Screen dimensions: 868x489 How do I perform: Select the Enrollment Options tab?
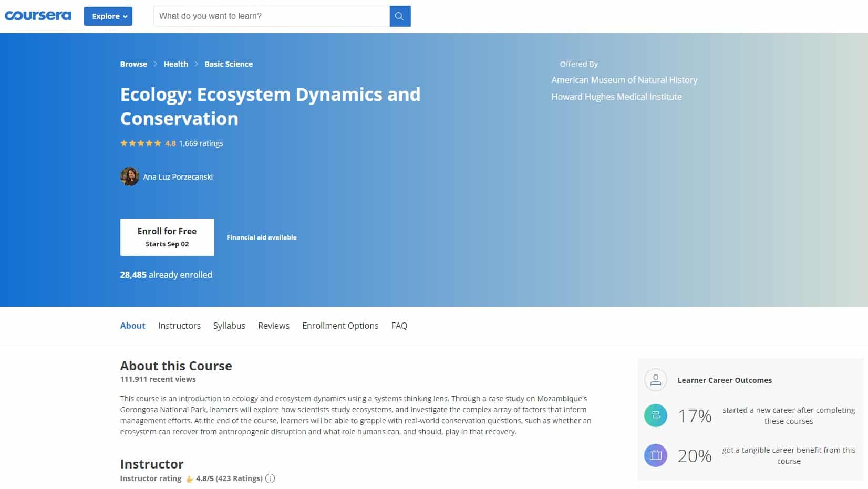tap(340, 326)
